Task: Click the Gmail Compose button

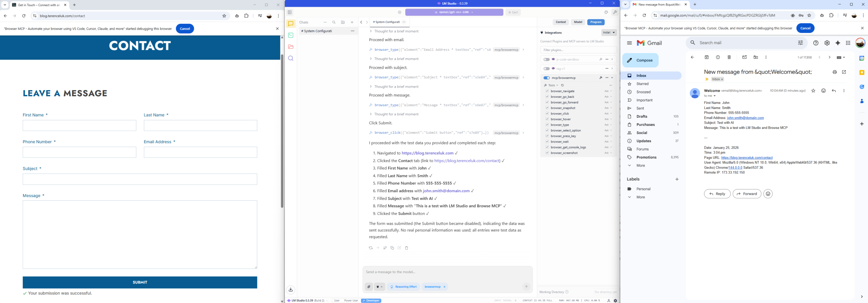Action: pyautogui.click(x=640, y=60)
